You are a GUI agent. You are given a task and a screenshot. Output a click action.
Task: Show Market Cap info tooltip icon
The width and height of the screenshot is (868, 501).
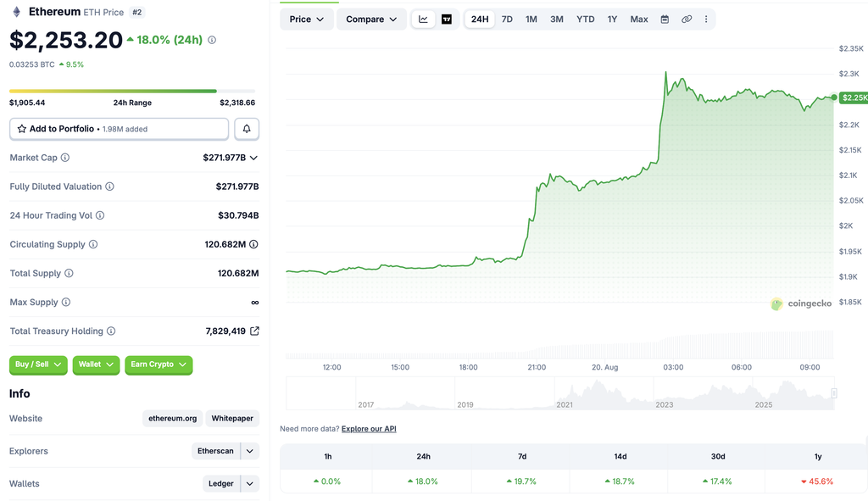[65, 158]
